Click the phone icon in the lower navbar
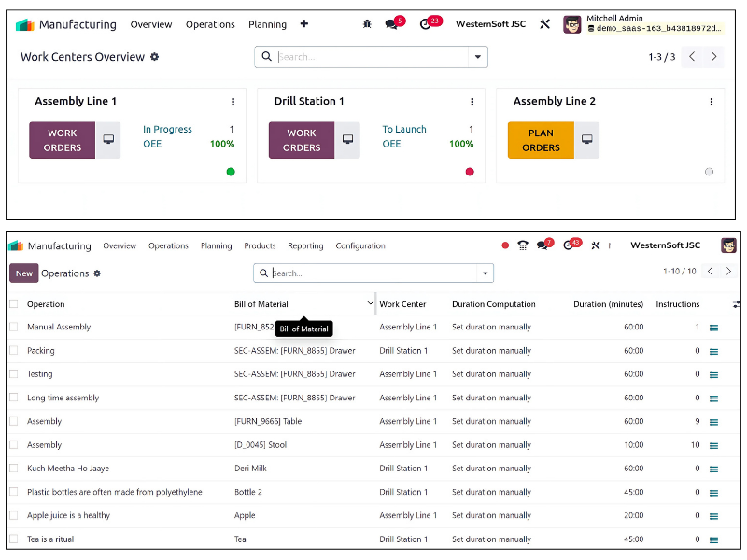Viewport: 747px width, 560px height. click(523, 245)
